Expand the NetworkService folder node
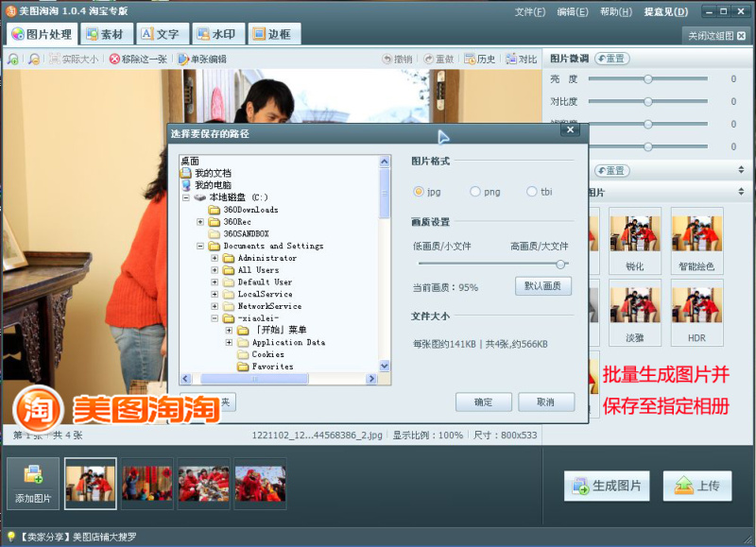 tap(215, 306)
